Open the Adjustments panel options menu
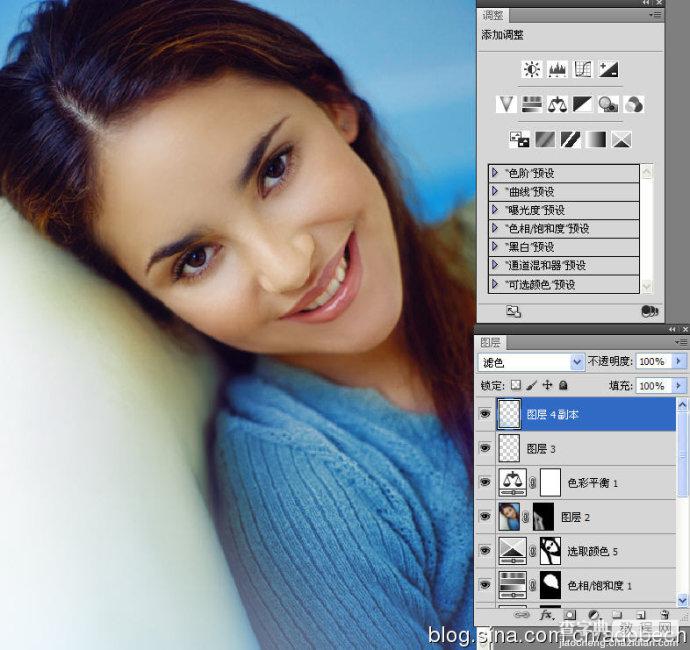The height and width of the screenshot is (650, 690). pos(655,15)
